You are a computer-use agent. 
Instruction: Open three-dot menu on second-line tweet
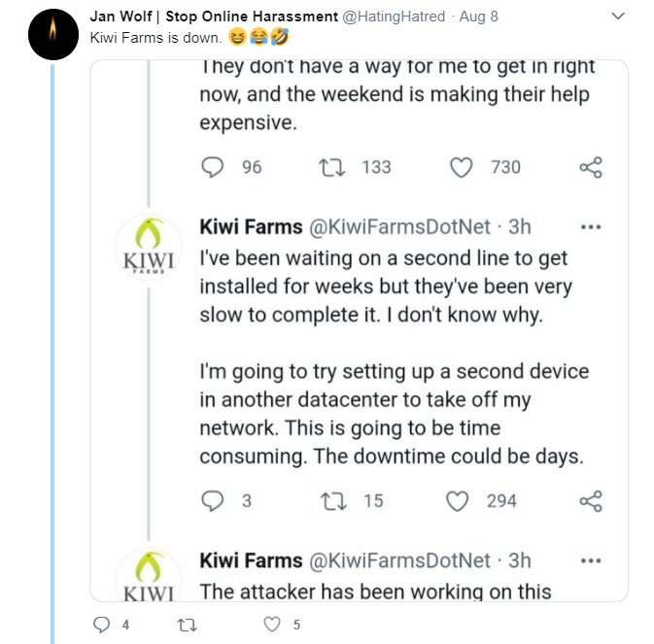pos(590,228)
